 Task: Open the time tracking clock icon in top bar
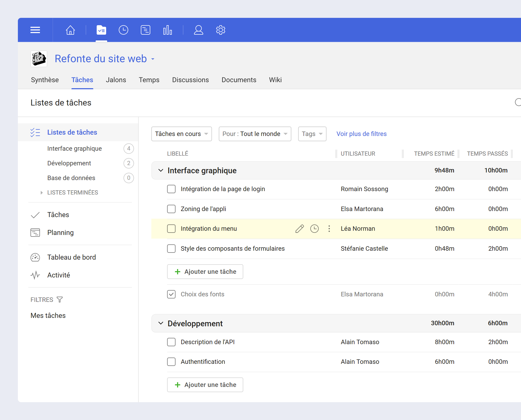123,30
